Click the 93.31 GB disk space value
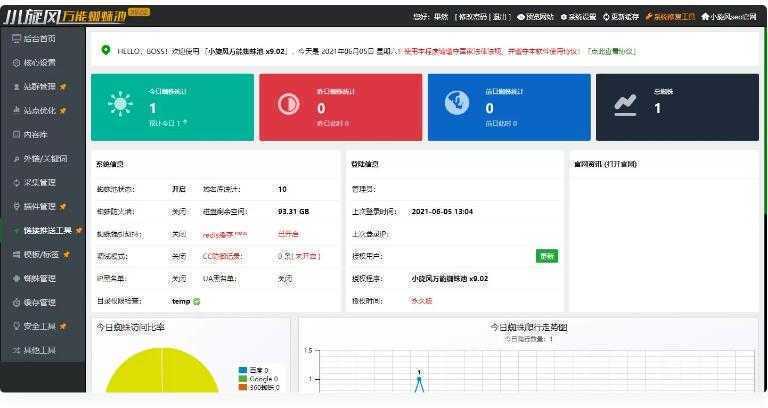Image resolution: width=768 pixels, height=408 pixels. (x=293, y=212)
